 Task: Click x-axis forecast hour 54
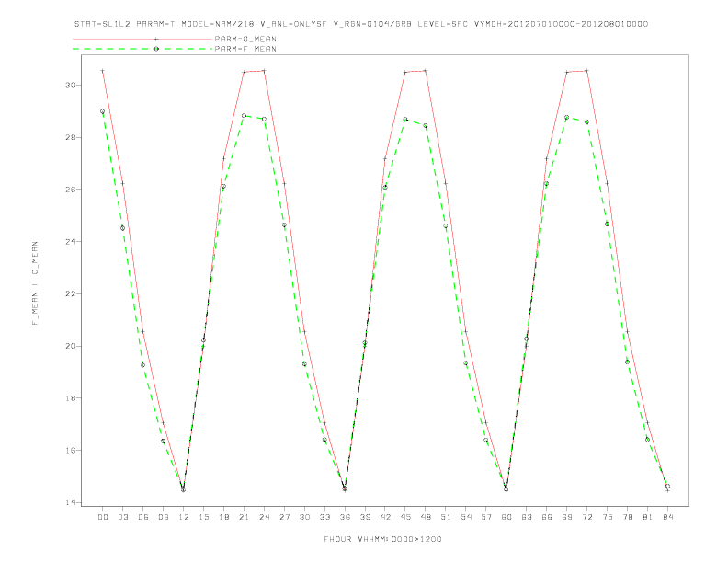point(466,517)
